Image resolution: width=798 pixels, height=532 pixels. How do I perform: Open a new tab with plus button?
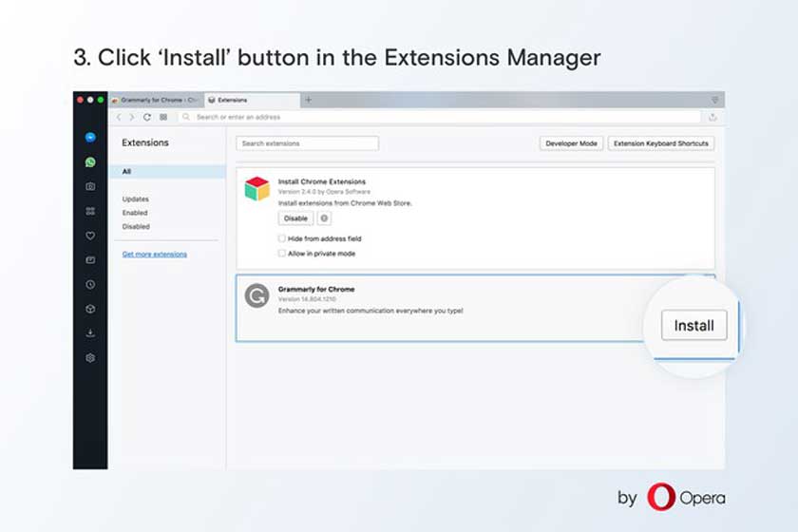pyautogui.click(x=309, y=100)
